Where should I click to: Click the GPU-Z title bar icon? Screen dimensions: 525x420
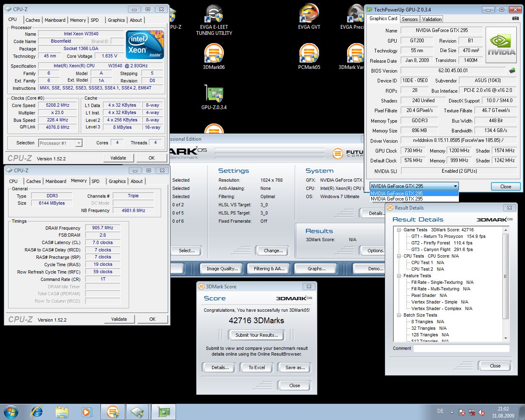pos(369,9)
